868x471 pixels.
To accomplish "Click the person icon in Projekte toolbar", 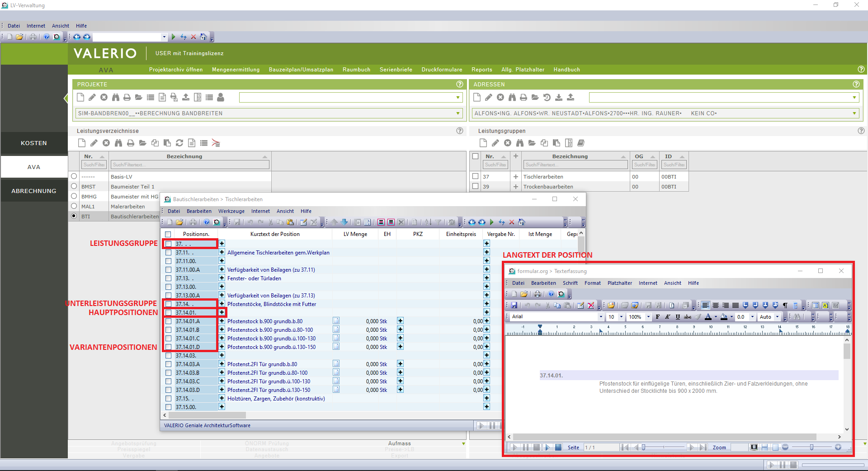I will pos(221,97).
